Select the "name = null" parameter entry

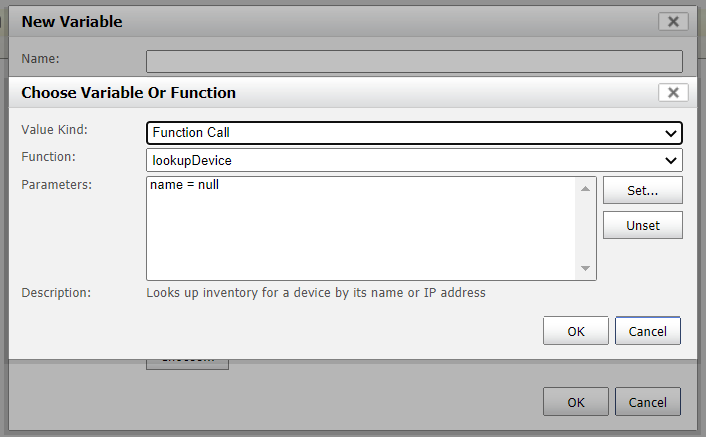(185, 185)
